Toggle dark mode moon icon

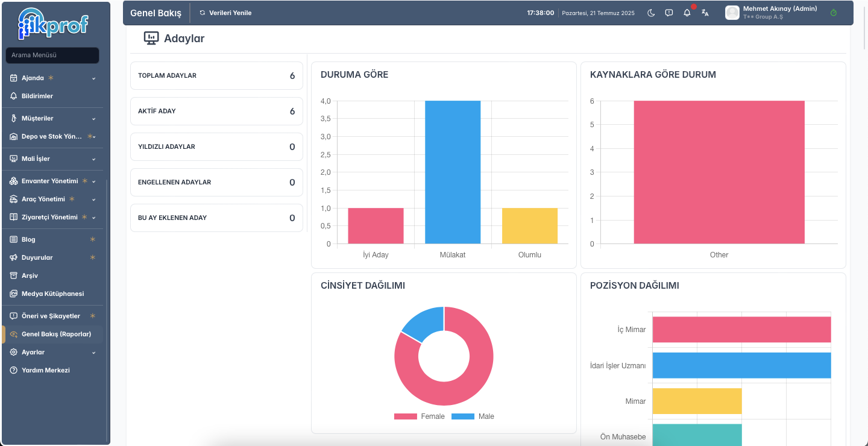tap(651, 13)
